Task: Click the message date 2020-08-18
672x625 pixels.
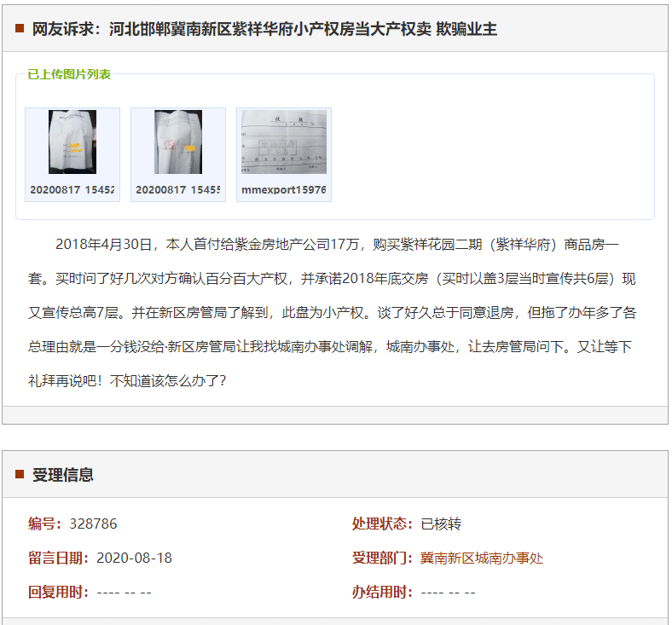Action: tap(134, 558)
